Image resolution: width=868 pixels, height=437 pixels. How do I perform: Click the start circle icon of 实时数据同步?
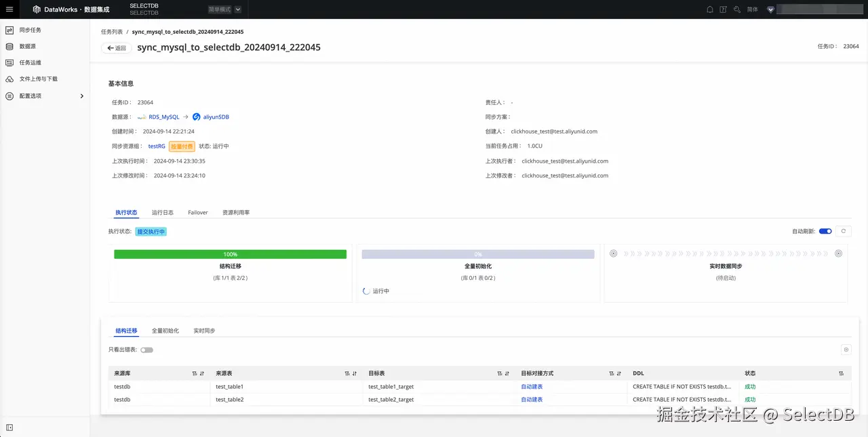point(614,253)
